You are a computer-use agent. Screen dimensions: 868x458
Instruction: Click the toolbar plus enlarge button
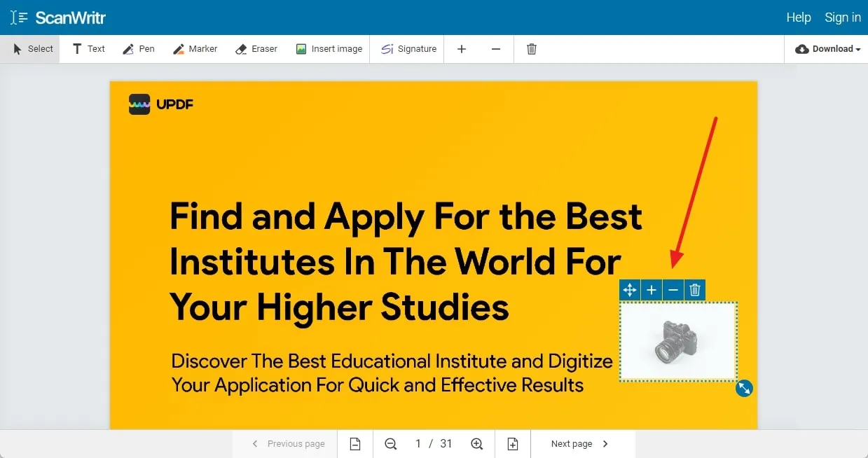[462, 49]
